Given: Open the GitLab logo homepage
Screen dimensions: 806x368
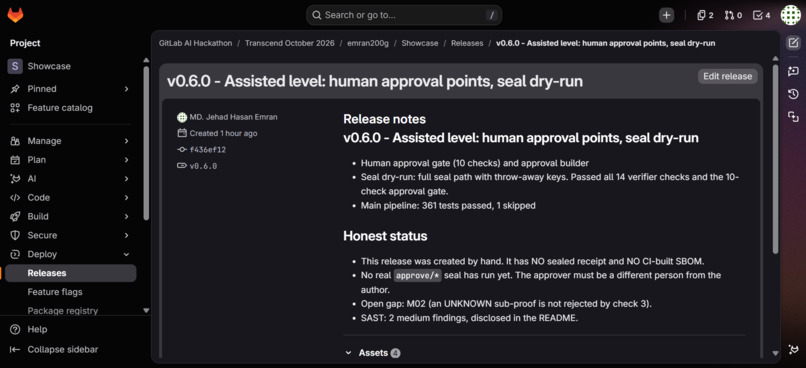Looking at the screenshot, I should click(15, 15).
